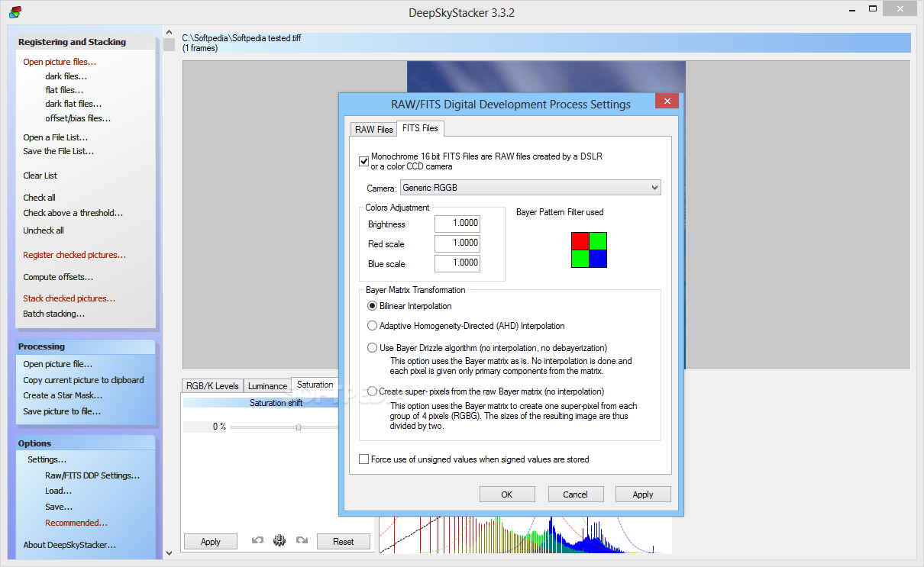The width and height of the screenshot is (924, 567).
Task: Open the RGB/K Levels tab
Action: click(212, 386)
